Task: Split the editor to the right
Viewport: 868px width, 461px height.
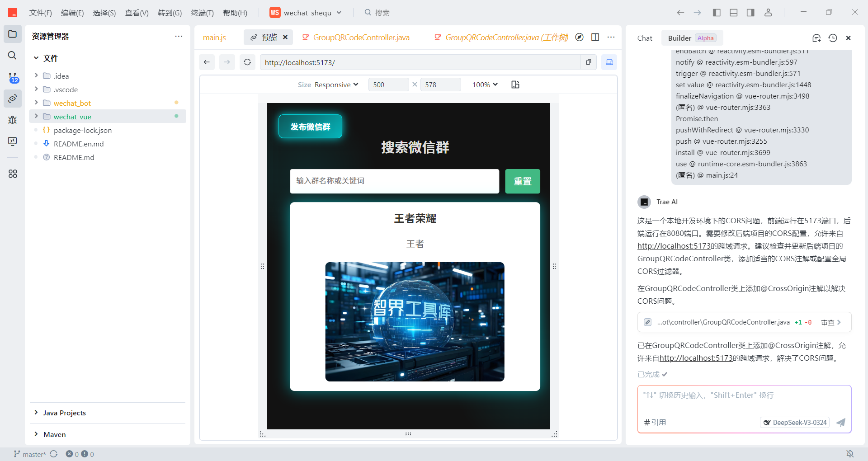Action: tap(595, 37)
